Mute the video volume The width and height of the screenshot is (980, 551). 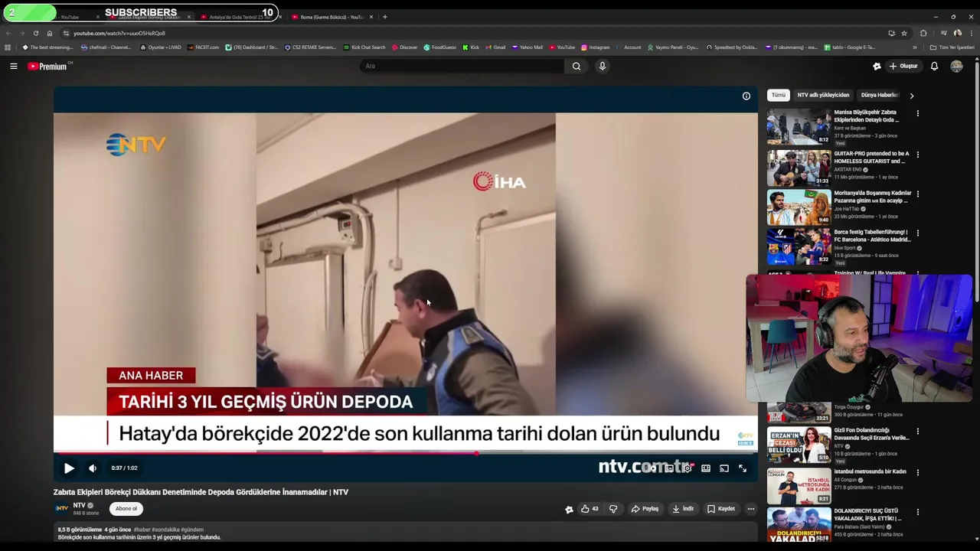tap(93, 468)
